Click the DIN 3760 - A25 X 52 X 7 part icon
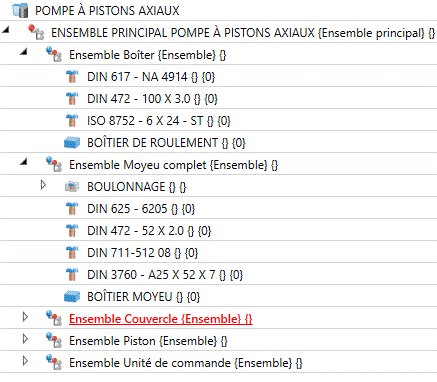 click(x=72, y=275)
